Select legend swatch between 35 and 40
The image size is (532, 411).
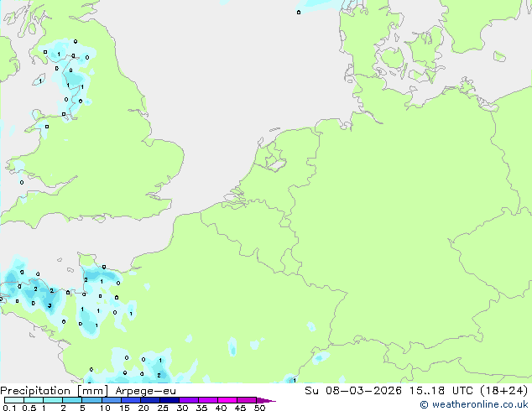(208, 400)
